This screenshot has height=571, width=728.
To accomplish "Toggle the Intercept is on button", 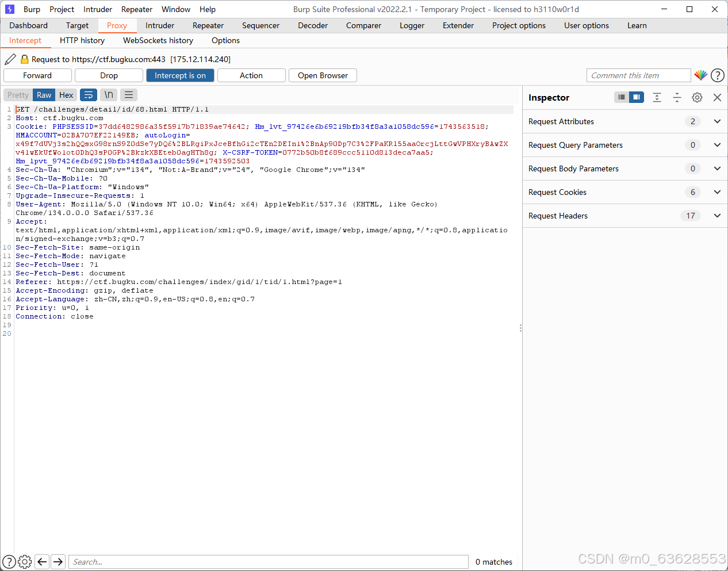I will pyautogui.click(x=180, y=75).
